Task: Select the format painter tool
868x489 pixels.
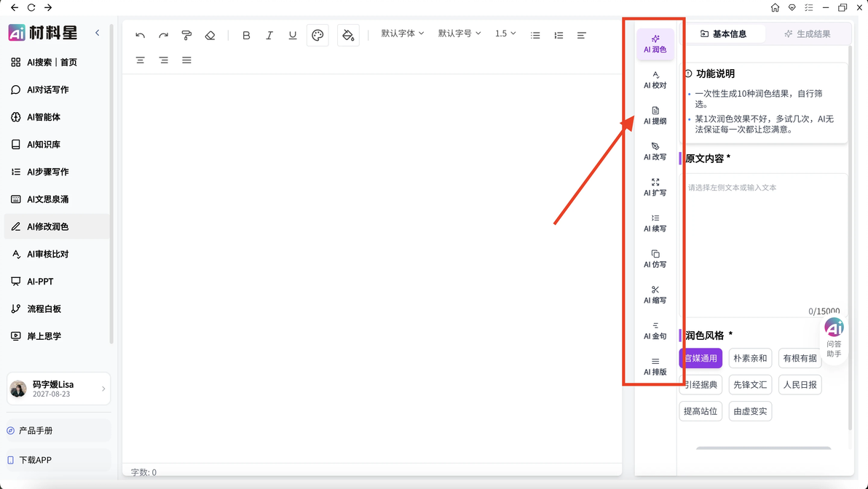Action: [186, 36]
